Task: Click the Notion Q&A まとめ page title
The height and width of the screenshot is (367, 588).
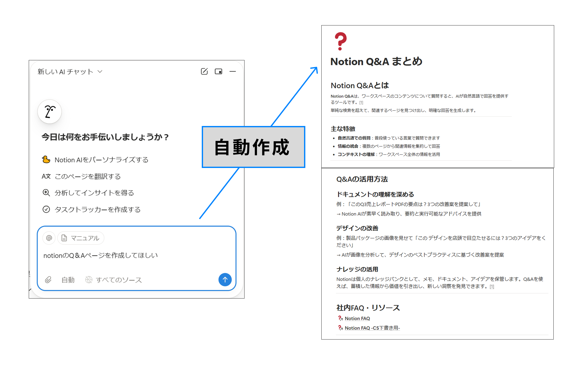Action: (x=376, y=62)
